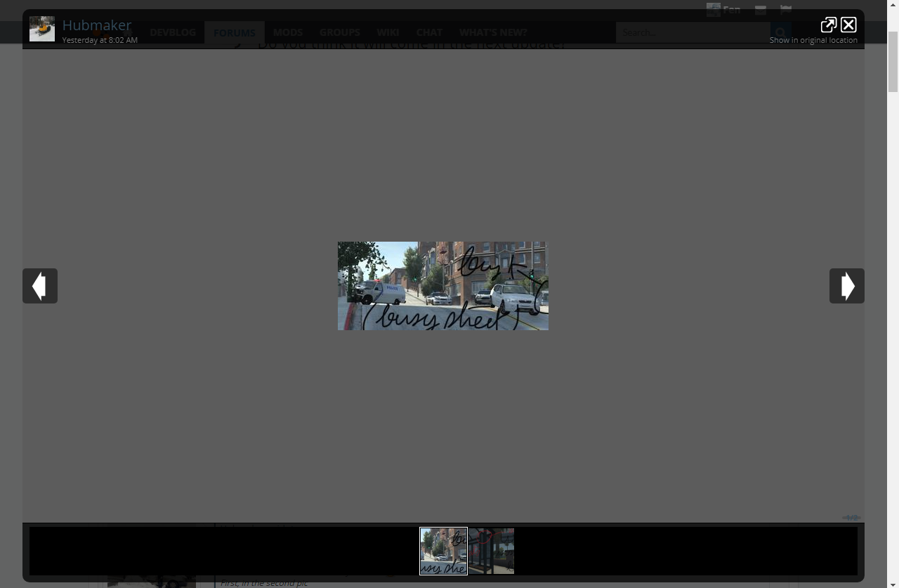899x588 pixels.
Task: Click the Show in original location text
Action: (x=813, y=40)
